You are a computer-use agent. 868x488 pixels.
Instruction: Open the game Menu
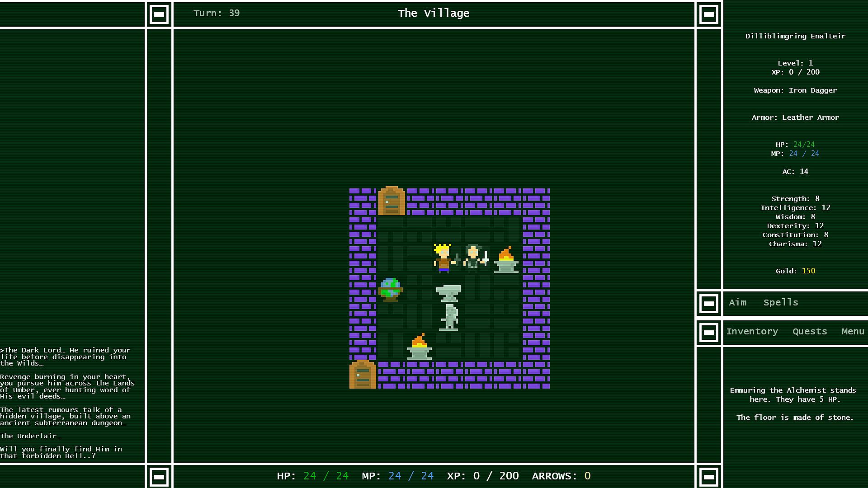coord(853,332)
